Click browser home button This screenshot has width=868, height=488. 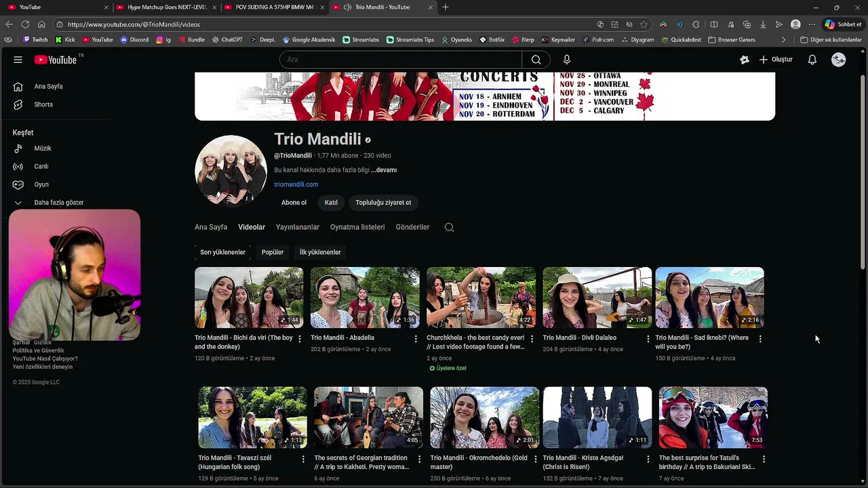(x=41, y=24)
